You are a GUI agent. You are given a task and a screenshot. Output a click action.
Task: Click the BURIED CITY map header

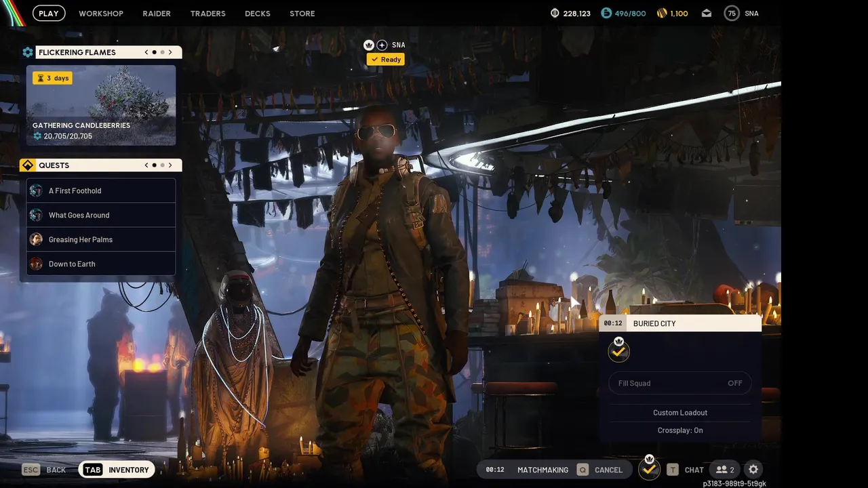point(680,323)
